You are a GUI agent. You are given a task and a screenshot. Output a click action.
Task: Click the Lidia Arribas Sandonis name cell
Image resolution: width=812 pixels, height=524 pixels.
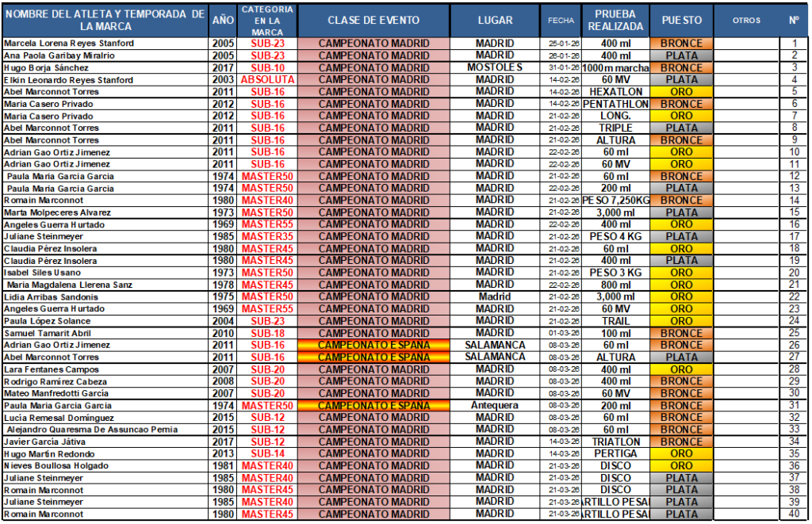click(x=105, y=296)
